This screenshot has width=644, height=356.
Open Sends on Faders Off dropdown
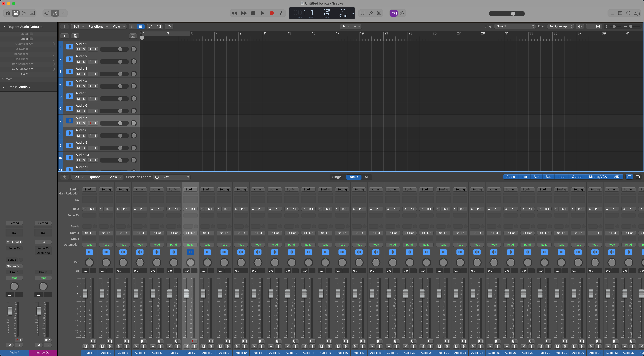coord(176,177)
